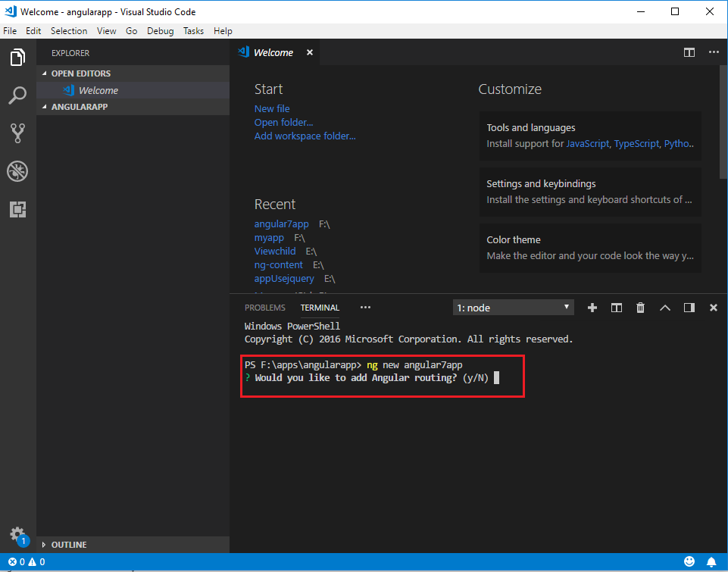Open the Selection menu

pos(69,30)
